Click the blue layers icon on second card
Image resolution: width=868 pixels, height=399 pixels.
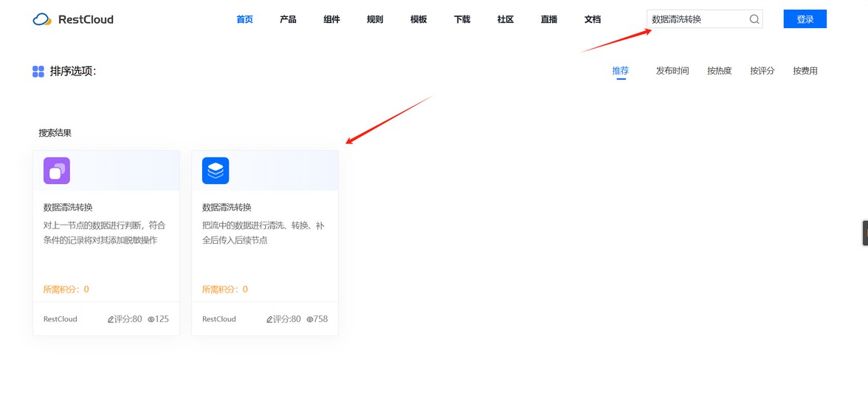point(216,171)
